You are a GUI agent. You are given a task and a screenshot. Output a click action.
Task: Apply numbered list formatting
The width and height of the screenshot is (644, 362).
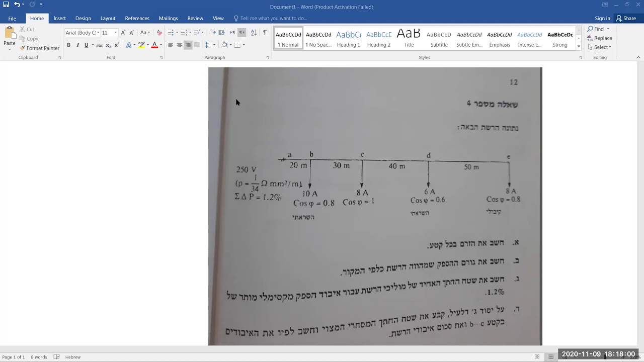pos(184,33)
